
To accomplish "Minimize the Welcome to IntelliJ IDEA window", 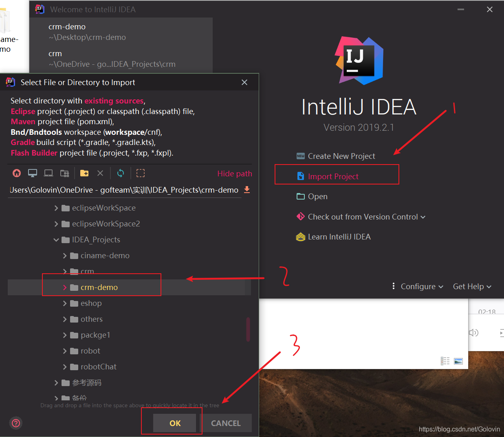I will 461,9.
